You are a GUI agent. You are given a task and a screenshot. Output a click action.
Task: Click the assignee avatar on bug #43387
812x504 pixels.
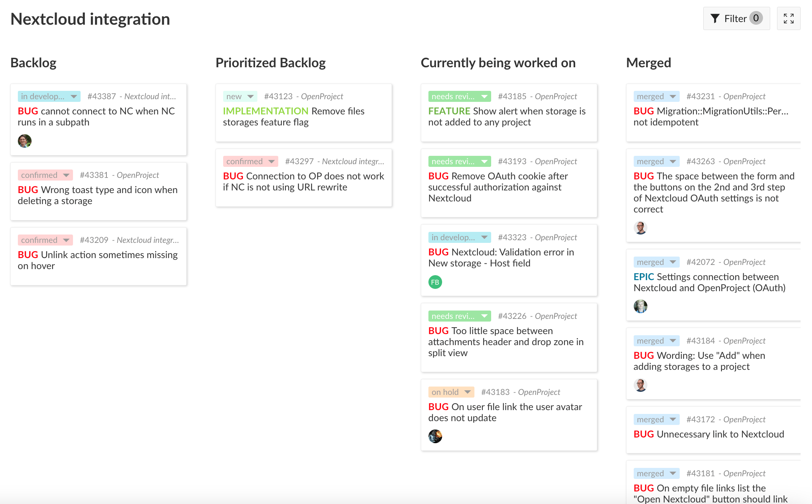coord(24,141)
